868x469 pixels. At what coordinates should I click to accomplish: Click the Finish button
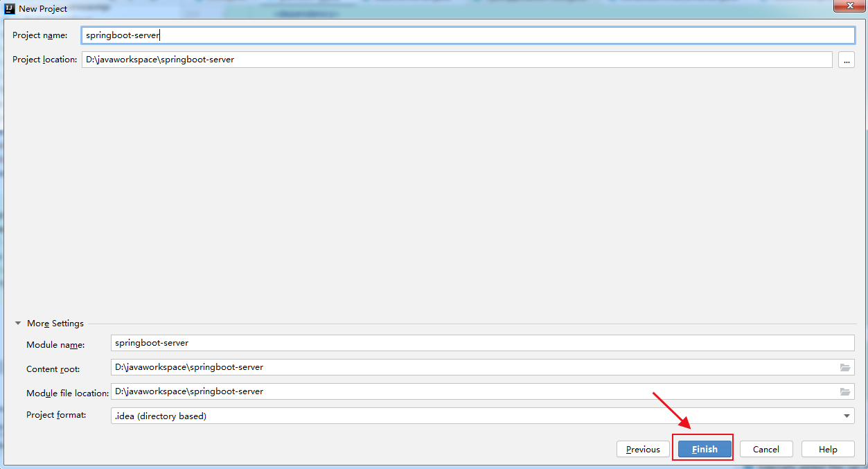point(705,449)
